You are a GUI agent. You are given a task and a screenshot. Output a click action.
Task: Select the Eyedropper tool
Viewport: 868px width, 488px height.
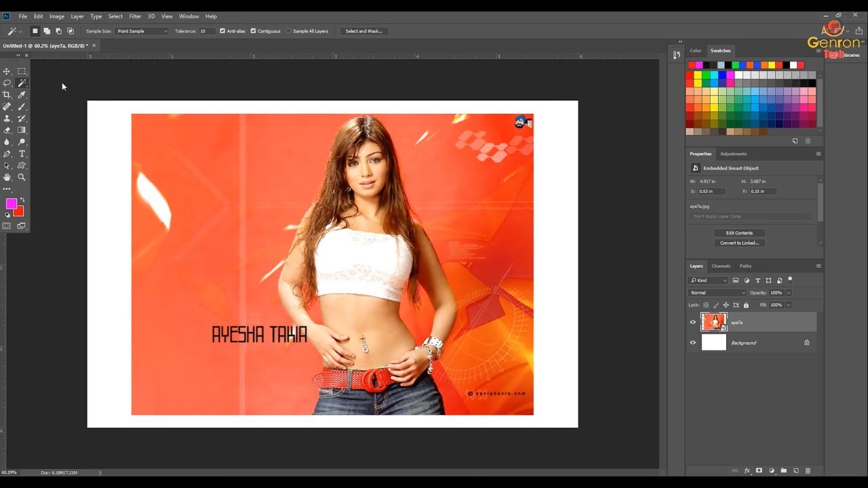coord(22,95)
